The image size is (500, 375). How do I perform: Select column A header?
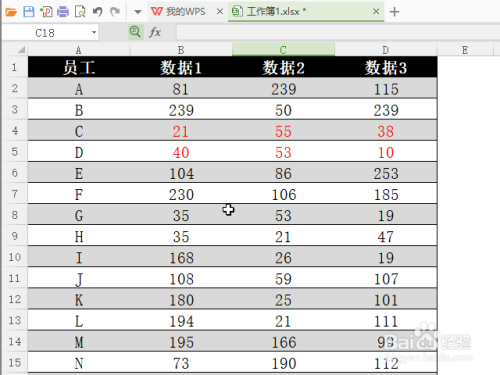[79, 50]
